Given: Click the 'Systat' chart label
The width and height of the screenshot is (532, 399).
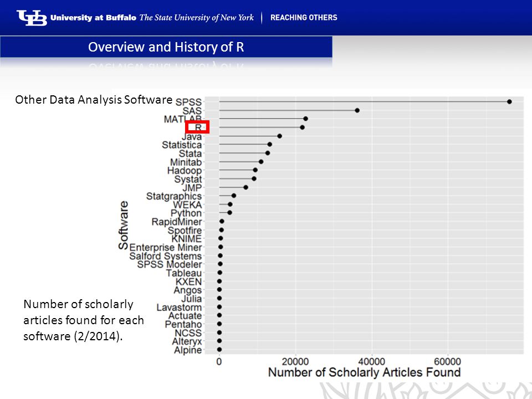Looking at the screenshot, I should 188,179.
